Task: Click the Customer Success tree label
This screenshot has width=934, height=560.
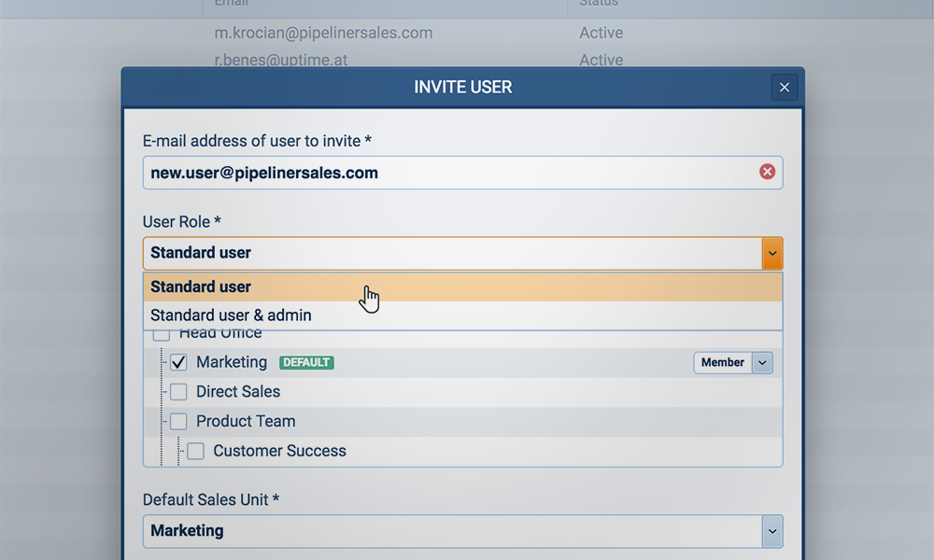Action: pyautogui.click(x=279, y=451)
